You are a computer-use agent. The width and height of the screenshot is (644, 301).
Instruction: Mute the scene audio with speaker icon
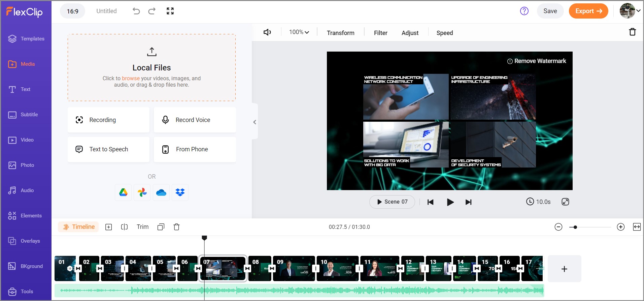tap(267, 32)
